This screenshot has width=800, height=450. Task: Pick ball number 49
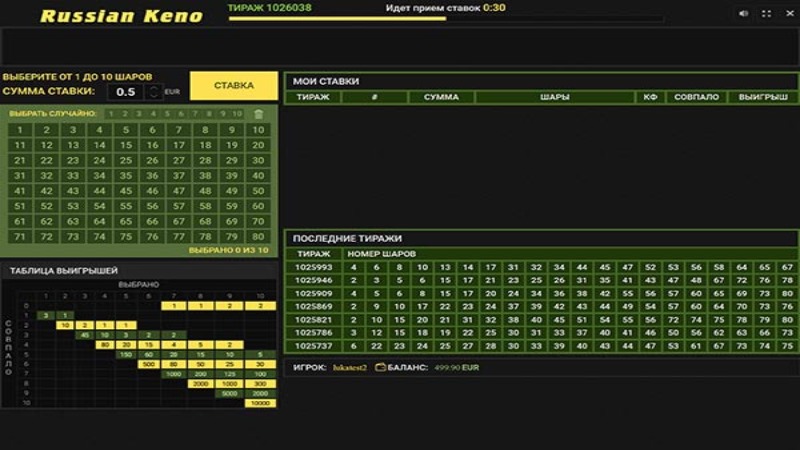232,191
